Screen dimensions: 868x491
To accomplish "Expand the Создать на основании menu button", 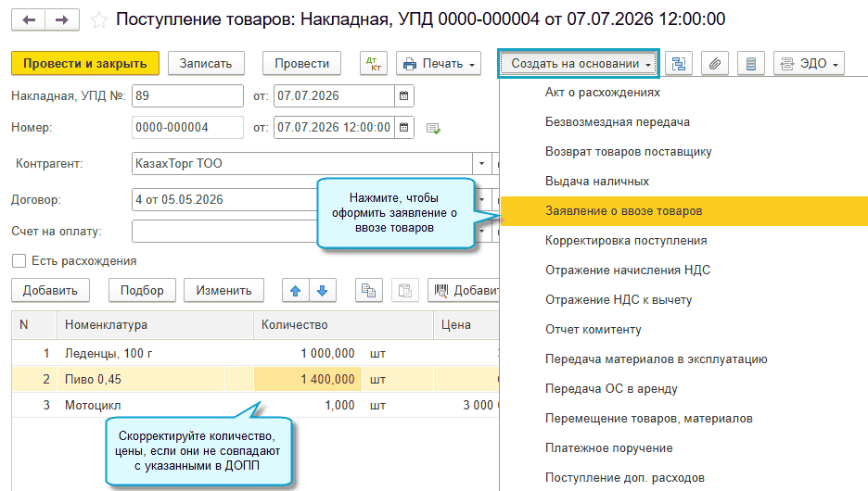I will (579, 64).
